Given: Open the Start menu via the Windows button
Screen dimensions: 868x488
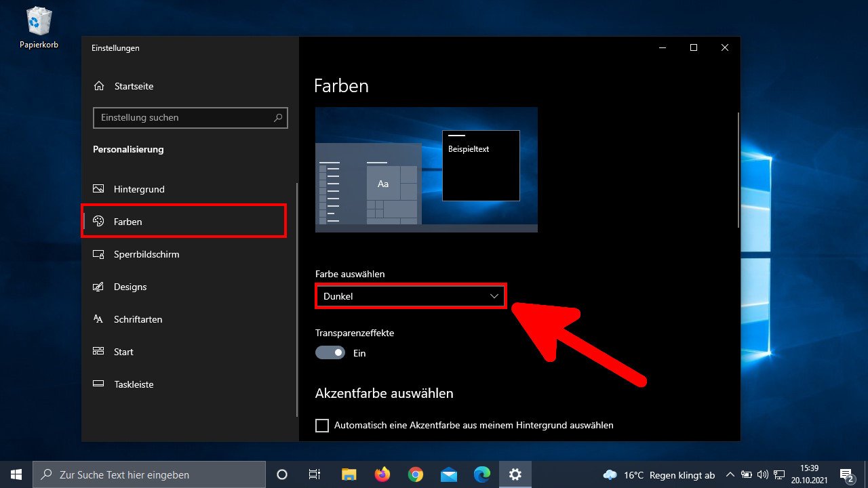Looking at the screenshot, I should (x=15, y=474).
